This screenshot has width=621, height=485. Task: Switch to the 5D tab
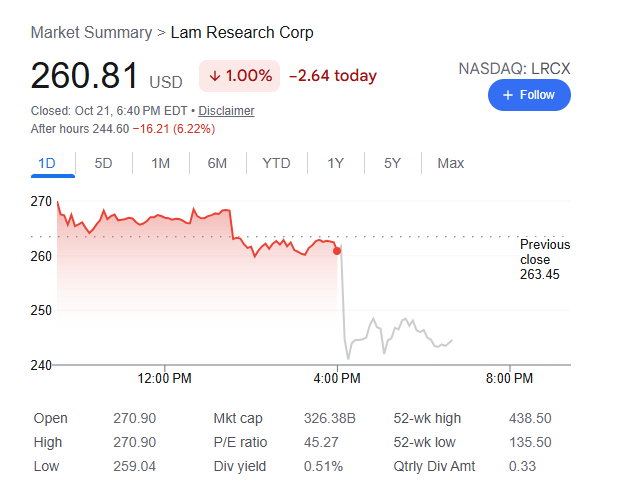point(103,163)
